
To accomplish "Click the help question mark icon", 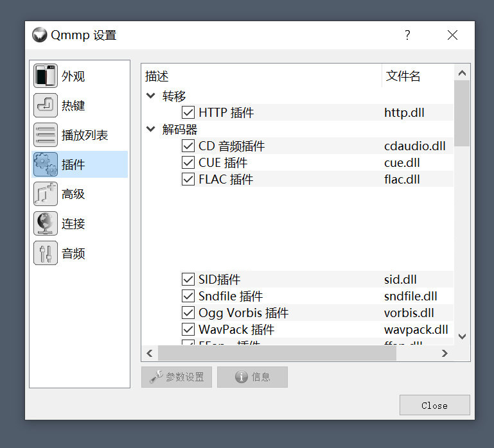I will 407,35.
